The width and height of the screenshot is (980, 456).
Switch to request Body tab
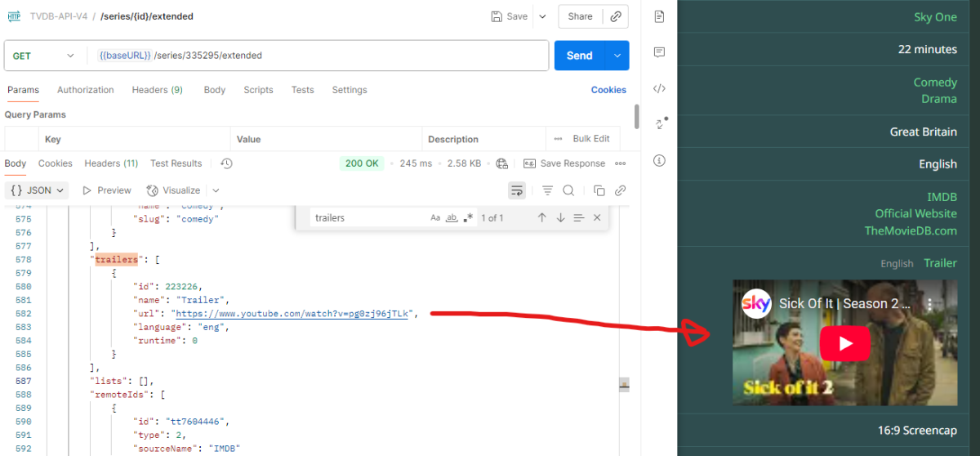click(x=215, y=90)
